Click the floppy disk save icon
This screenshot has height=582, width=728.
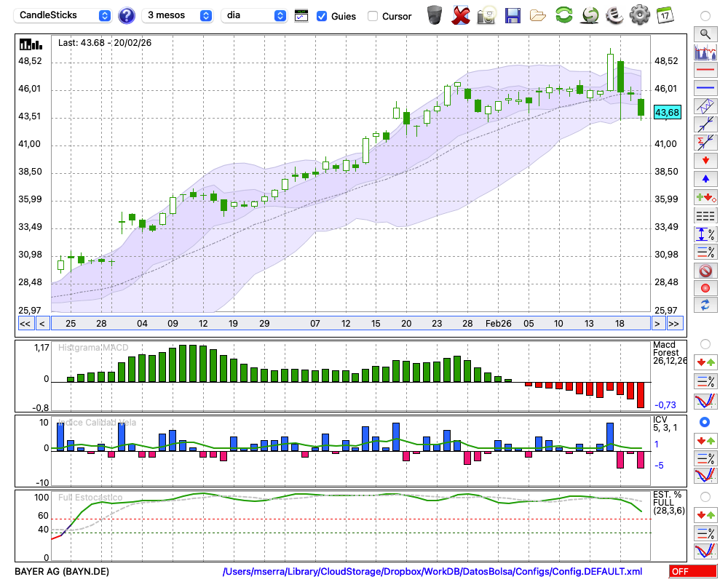tap(513, 15)
